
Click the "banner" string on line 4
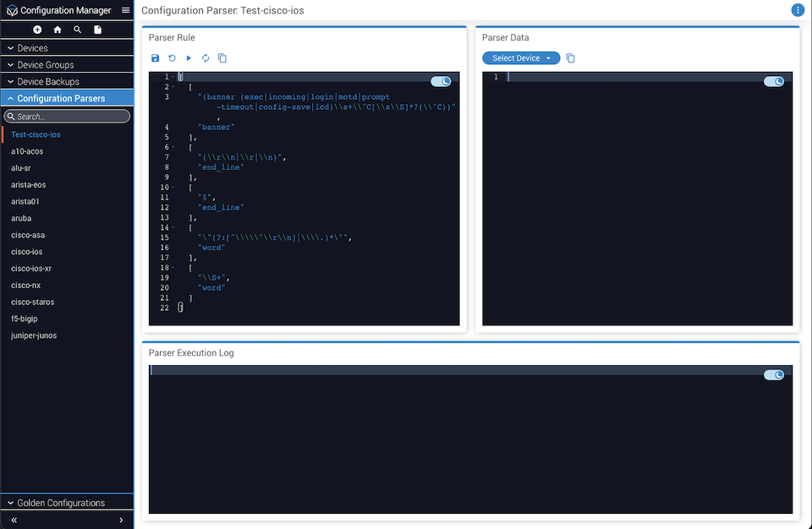click(x=216, y=127)
